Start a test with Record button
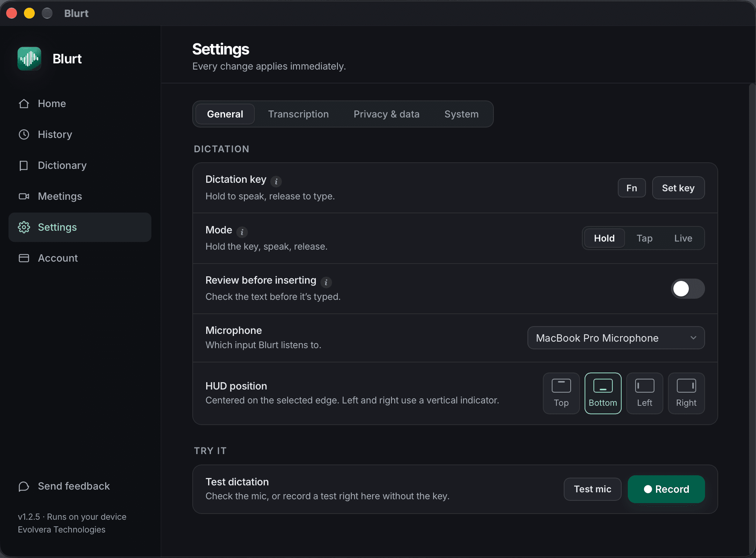 pos(666,489)
